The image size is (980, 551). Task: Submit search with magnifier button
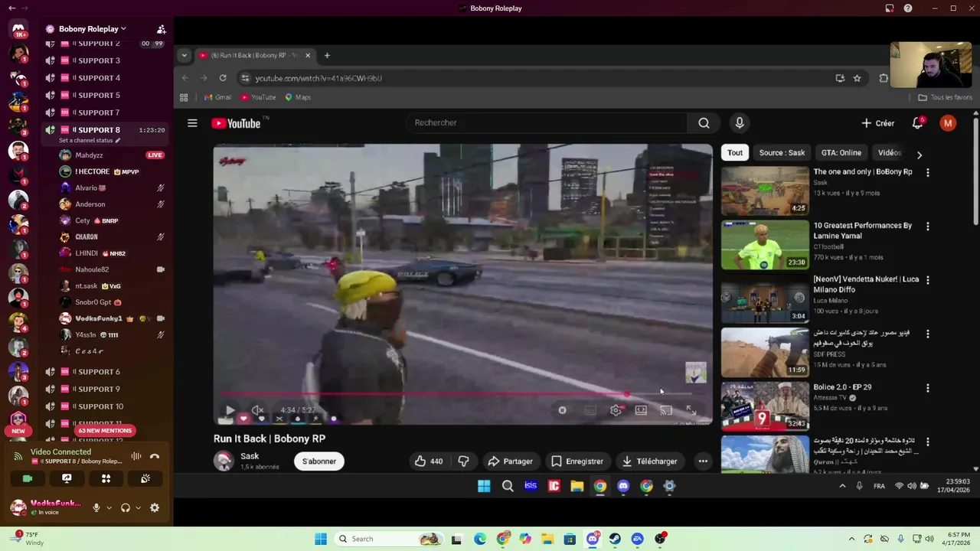click(x=704, y=122)
